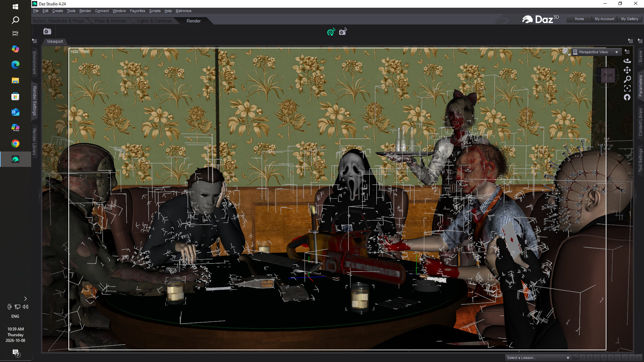Click the camera Render icon in the top-left toolbar
This screenshot has width=644, height=362.
[x=47, y=32]
